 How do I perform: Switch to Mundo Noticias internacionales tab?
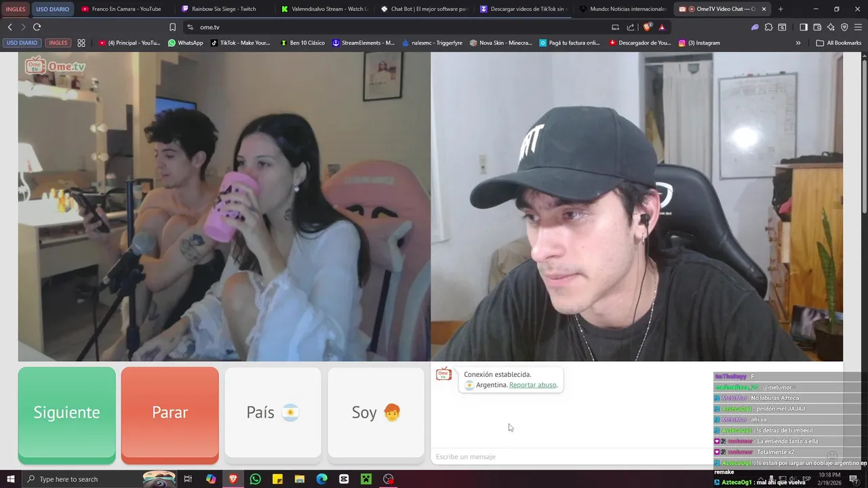(x=623, y=9)
